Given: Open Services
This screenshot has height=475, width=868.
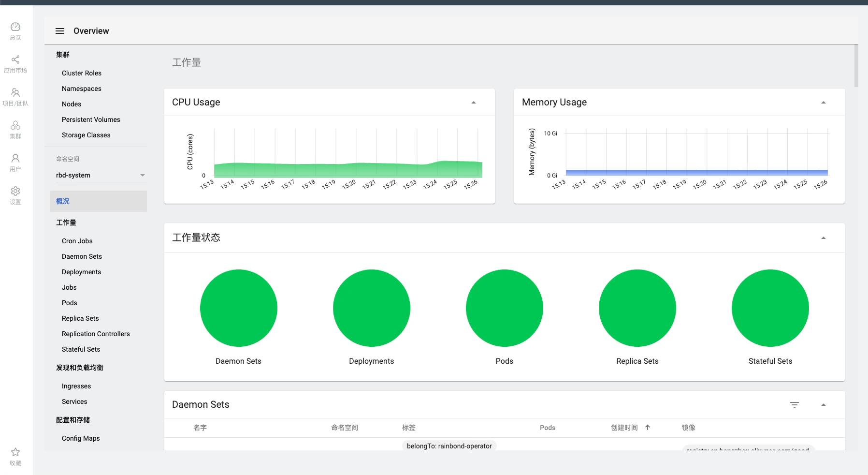Looking at the screenshot, I should (74, 401).
